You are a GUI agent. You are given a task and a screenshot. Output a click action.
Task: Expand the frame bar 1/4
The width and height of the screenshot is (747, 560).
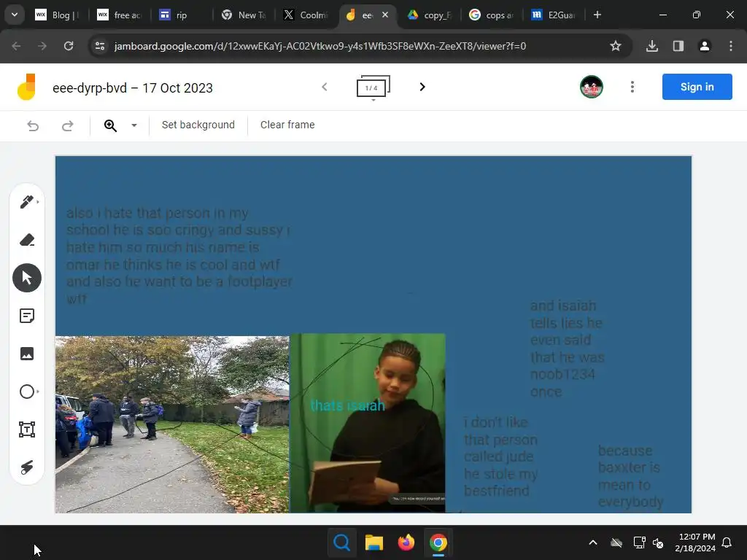(x=373, y=87)
